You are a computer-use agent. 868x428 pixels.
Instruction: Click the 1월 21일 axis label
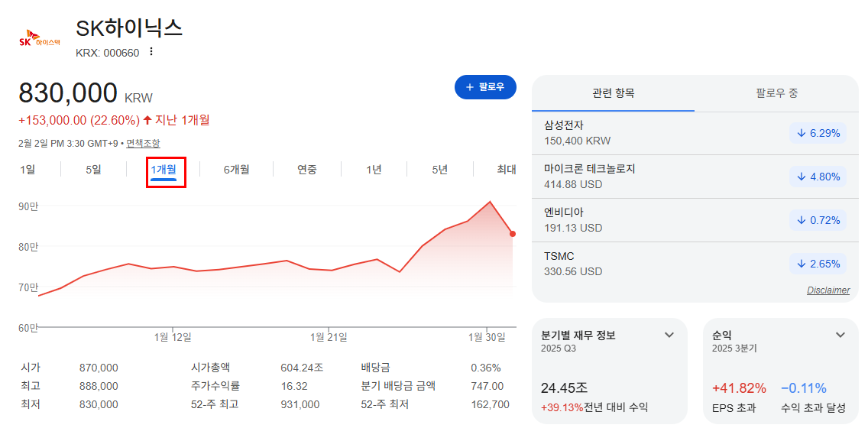tap(329, 336)
